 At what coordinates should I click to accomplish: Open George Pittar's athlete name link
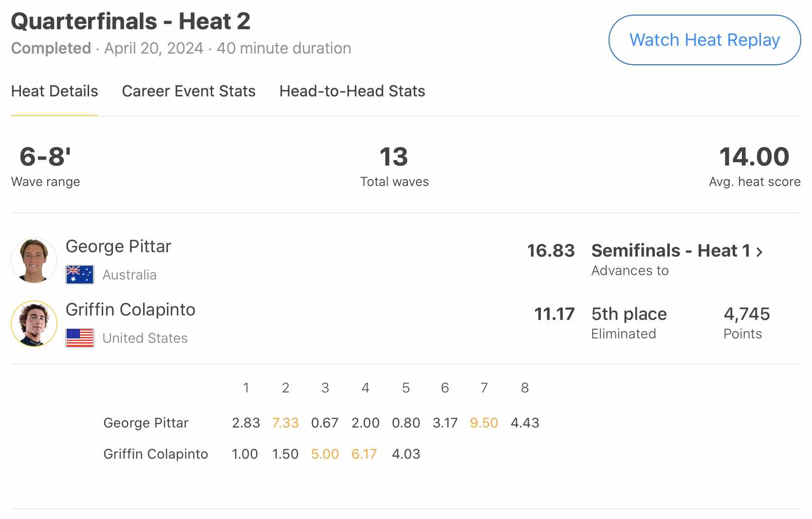pos(118,246)
